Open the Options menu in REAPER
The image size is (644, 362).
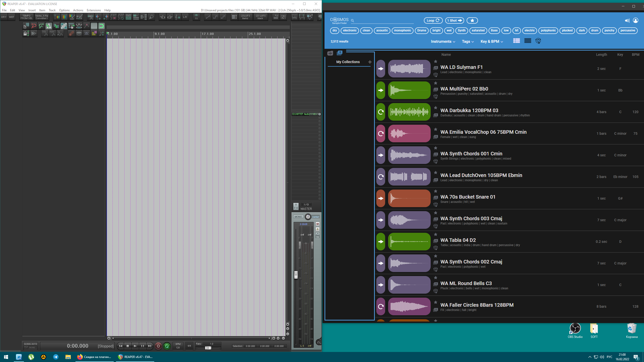[x=64, y=10]
